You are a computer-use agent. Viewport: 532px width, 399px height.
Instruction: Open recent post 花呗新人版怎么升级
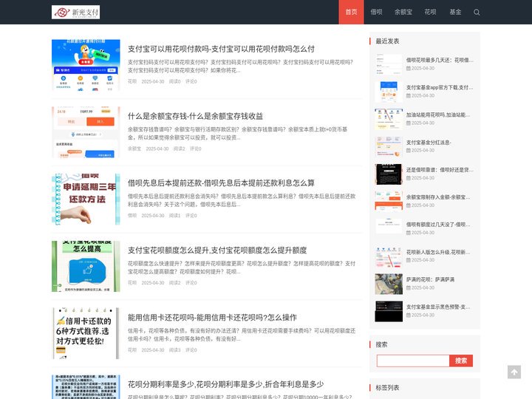[438, 252]
